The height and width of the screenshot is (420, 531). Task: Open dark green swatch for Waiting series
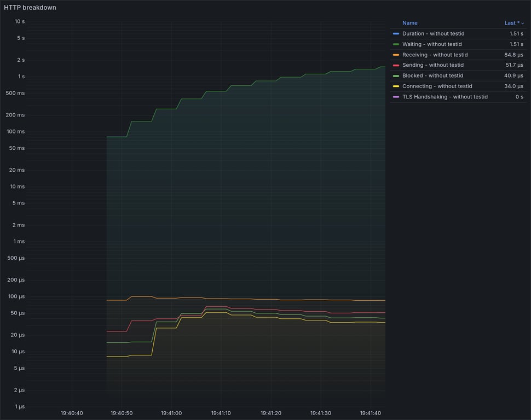coord(396,44)
